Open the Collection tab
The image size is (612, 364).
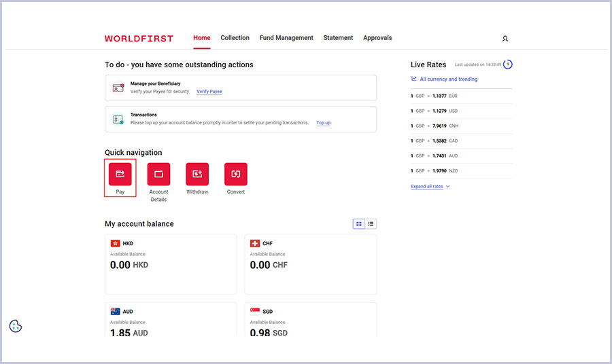coord(235,38)
